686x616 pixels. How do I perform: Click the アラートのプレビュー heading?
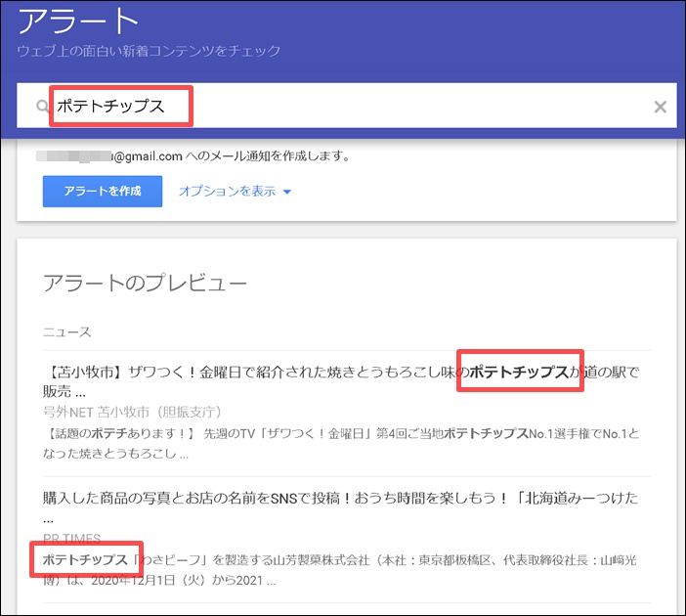(x=145, y=283)
